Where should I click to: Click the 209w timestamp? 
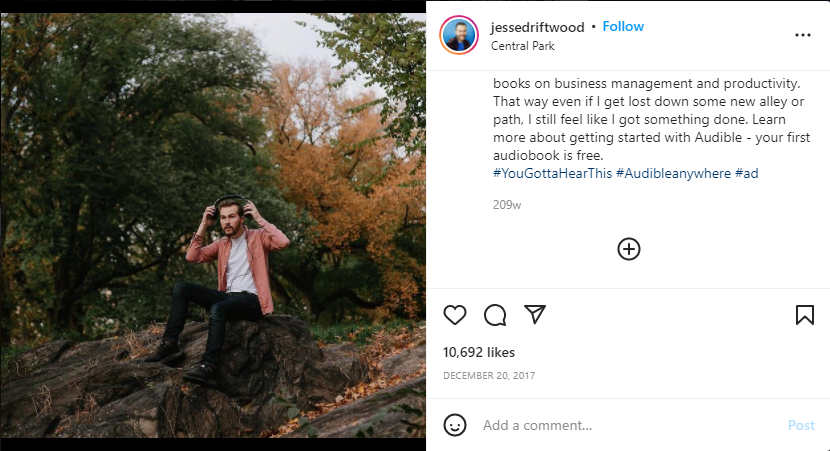pos(507,205)
